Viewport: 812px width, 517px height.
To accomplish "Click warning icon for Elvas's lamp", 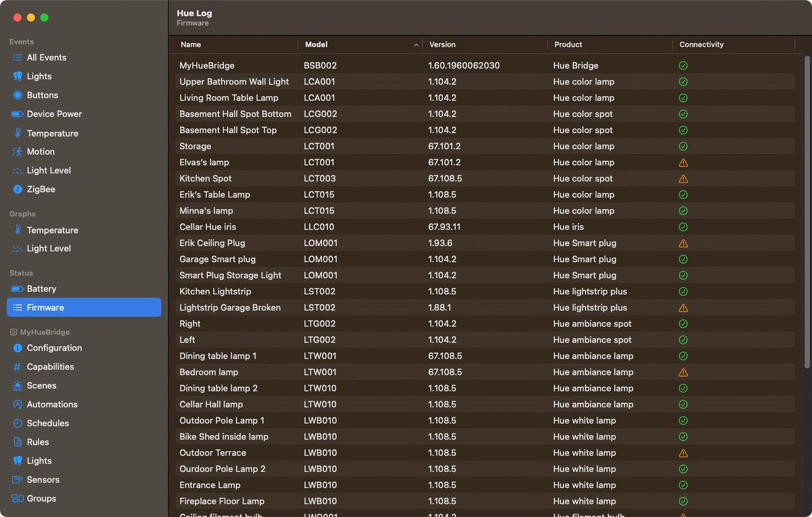I will (x=683, y=162).
